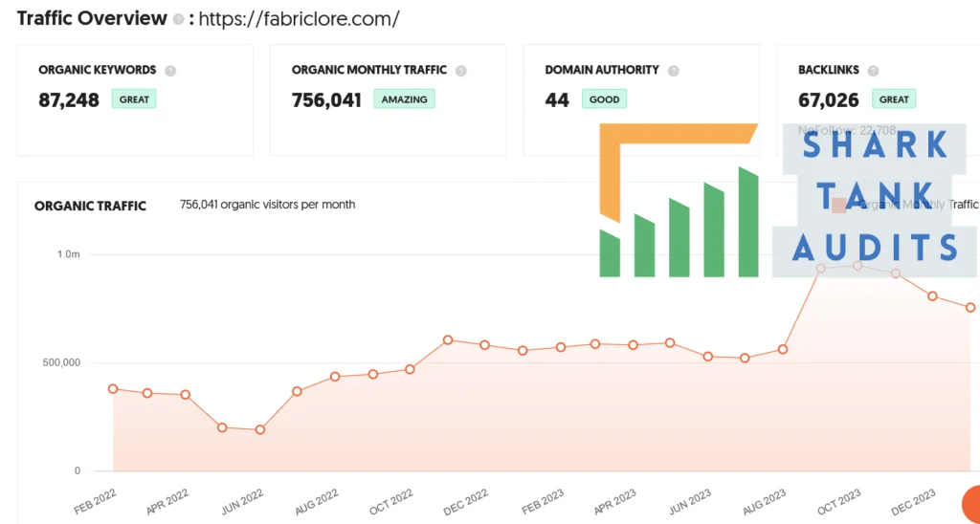The height and width of the screenshot is (524, 980).
Task: Click the 1.0m y-axis label
Action: point(69,254)
